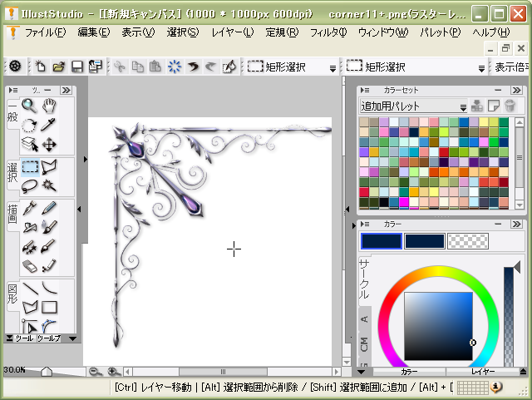The image size is (532, 400).
Task: Open the レイヤー(L) menu
Action: [x=233, y=32]
